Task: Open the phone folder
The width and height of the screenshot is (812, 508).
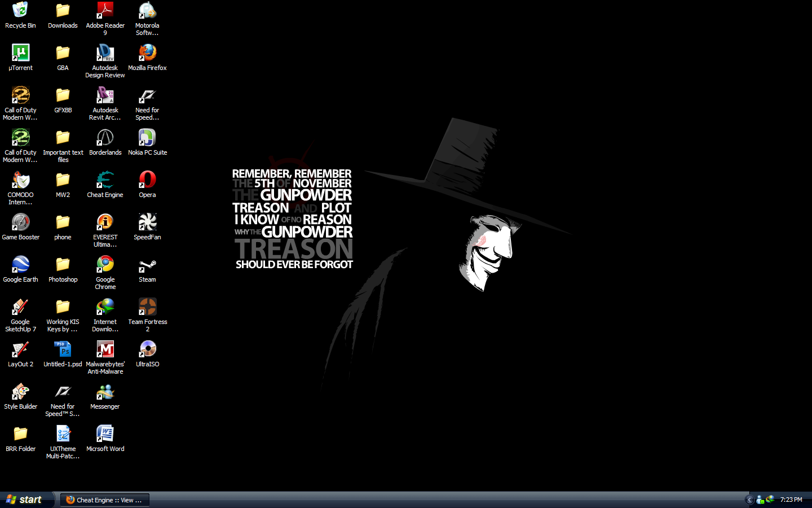Action: pyautogui.click(x=63, y=227)
